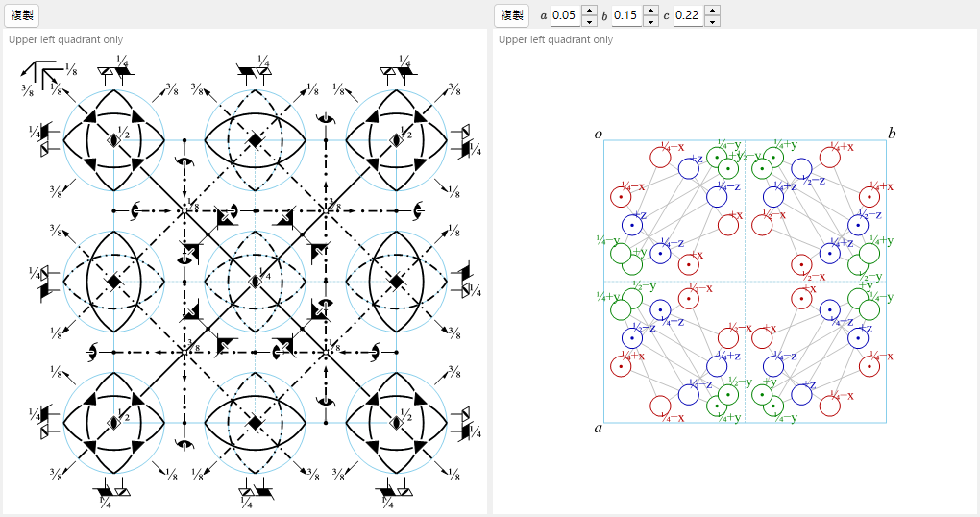Decrease parameter a with the down arrow
This screenshot has height=517, width=980.
[x=589, y=21]
